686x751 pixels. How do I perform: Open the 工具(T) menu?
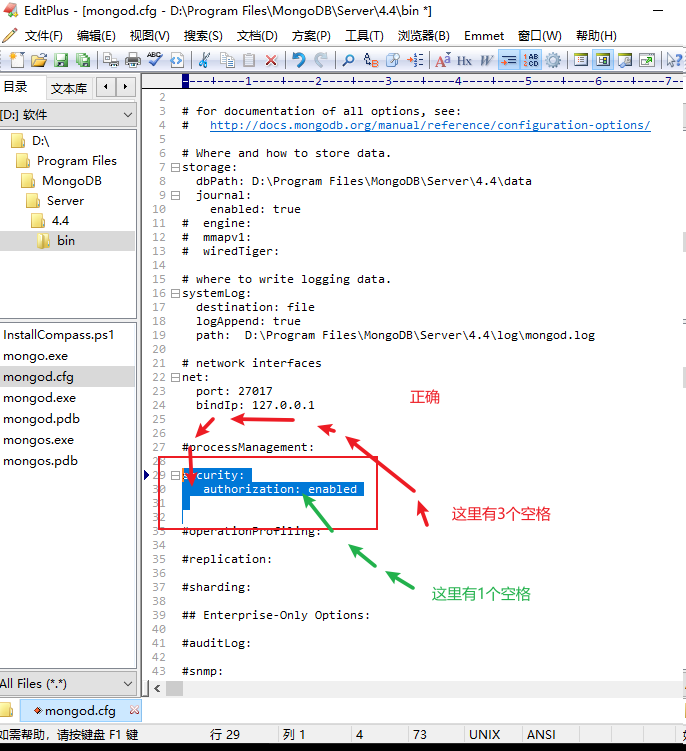[x=365, y=35]
